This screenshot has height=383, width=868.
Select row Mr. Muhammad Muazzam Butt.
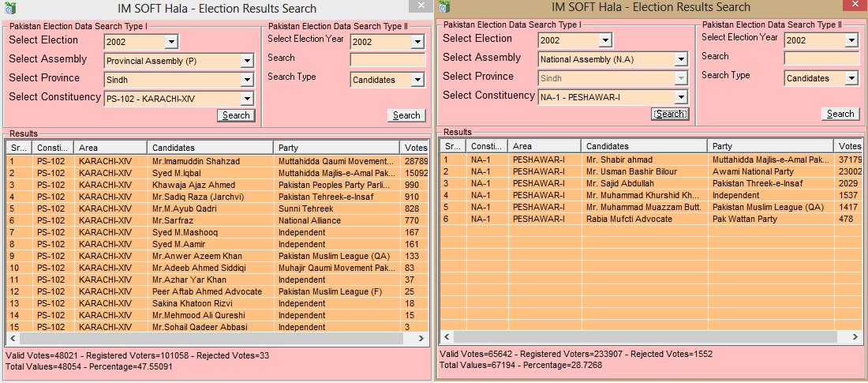click(x=652, y=208)
